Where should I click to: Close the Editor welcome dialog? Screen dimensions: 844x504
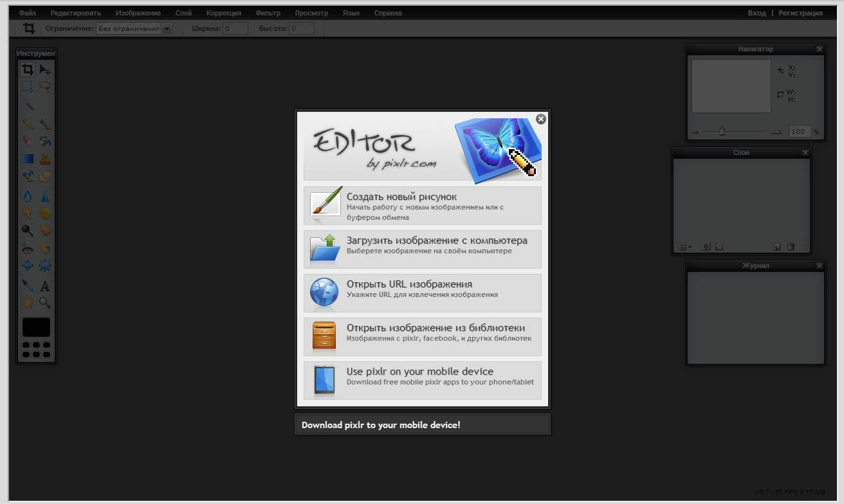541,119
